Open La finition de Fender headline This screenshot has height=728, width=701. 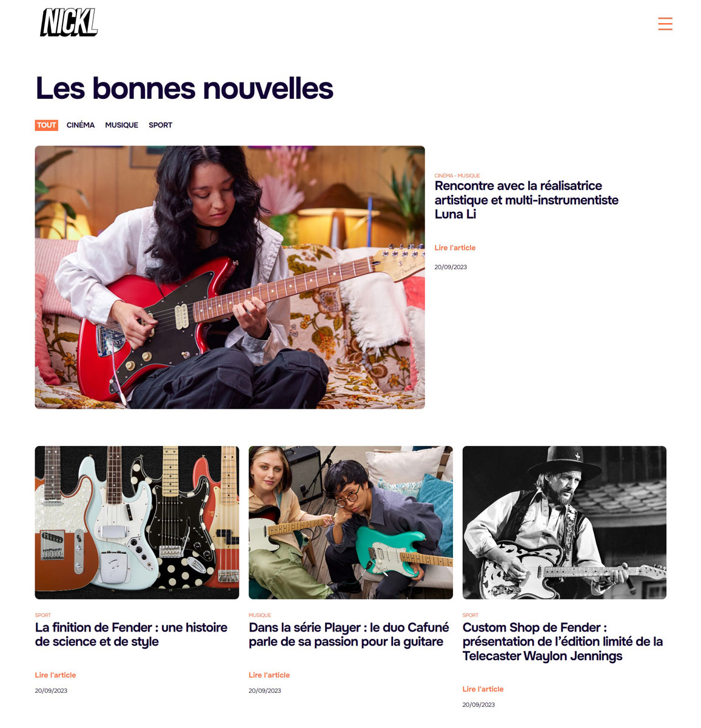[x=131, y=635]
